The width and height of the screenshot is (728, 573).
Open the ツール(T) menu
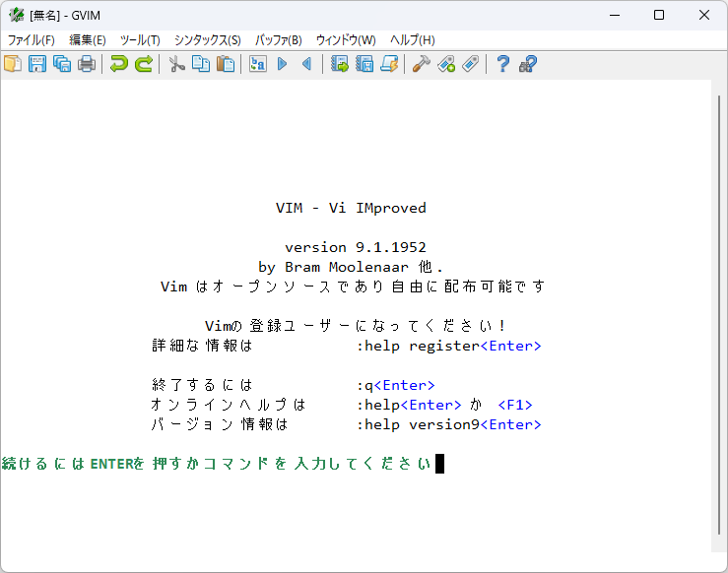(140, 40)
